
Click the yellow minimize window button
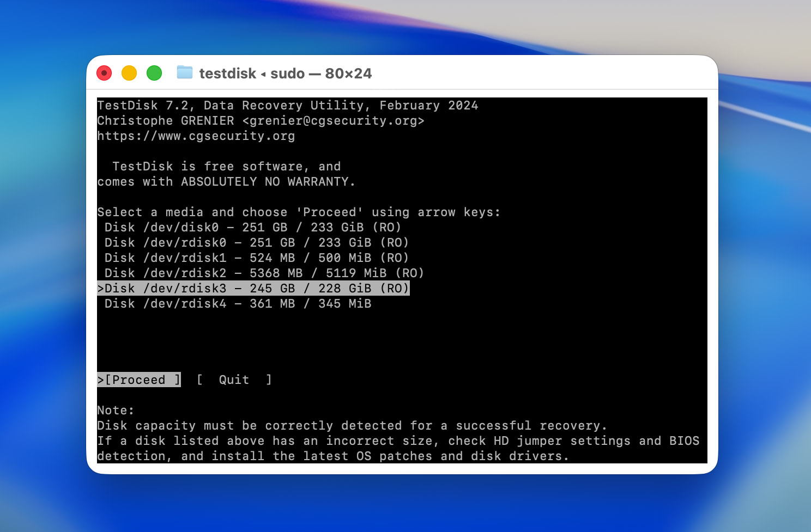point(129,73)
